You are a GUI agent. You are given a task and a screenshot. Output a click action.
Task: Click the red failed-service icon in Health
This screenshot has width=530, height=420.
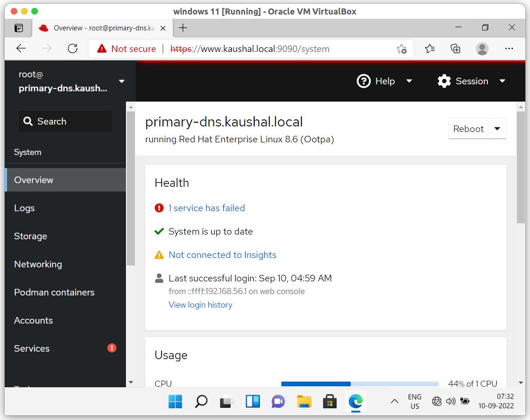pos(159,208)
